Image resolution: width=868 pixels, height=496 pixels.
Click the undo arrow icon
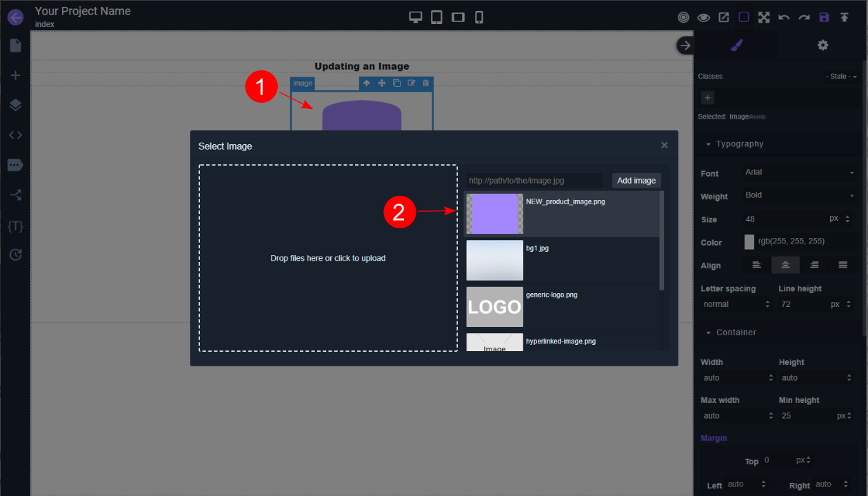[x=784, y=17]
